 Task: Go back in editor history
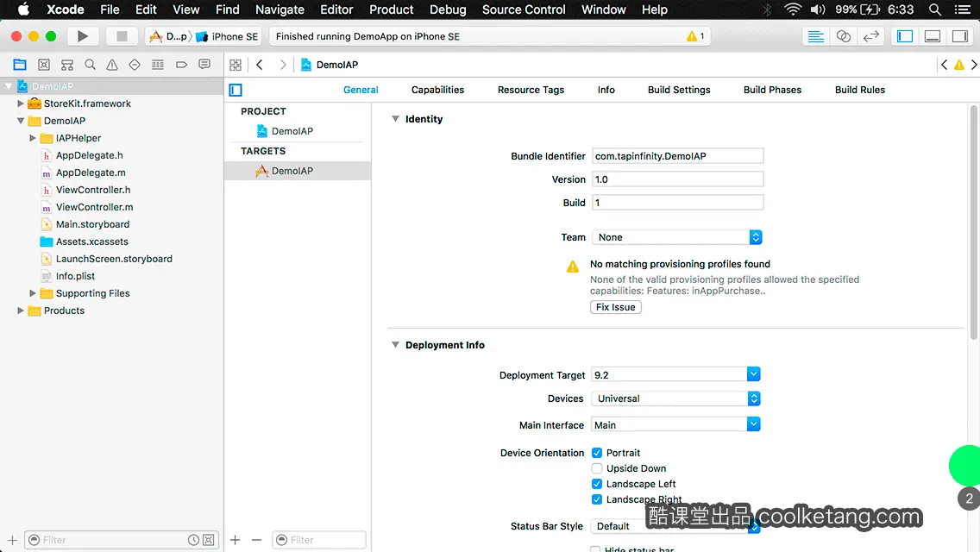[x=260, y=65]
